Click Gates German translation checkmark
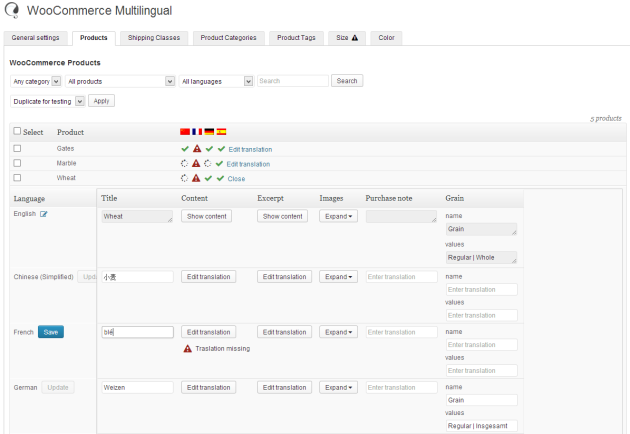 (209, 149)
